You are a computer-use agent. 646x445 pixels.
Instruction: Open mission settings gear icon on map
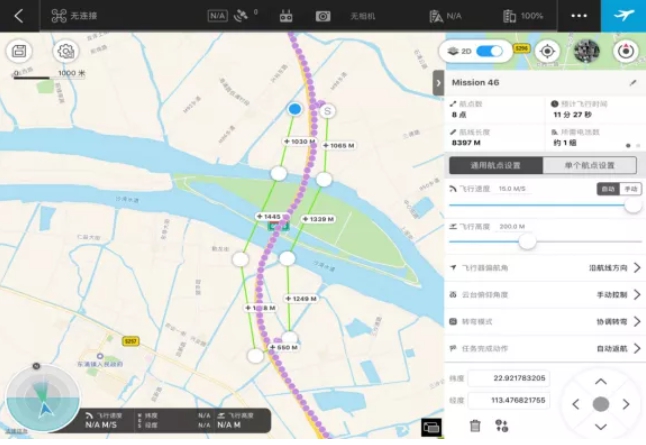click(x=66, y=51)
